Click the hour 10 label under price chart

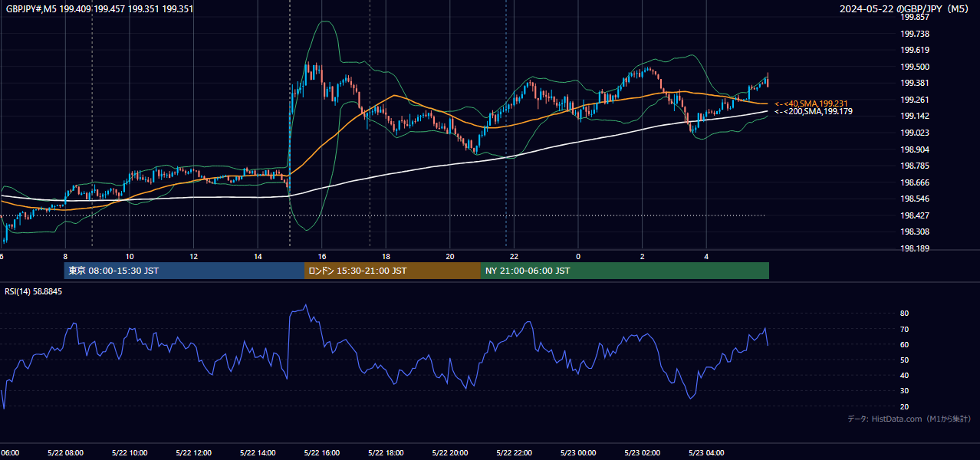[130, 256]
